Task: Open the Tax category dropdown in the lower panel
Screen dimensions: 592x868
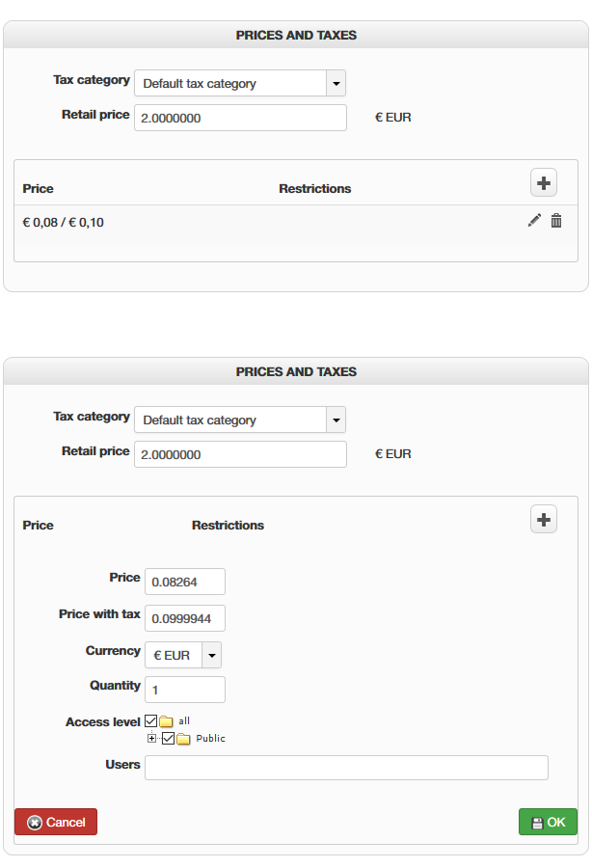Action: click(336, 420)
